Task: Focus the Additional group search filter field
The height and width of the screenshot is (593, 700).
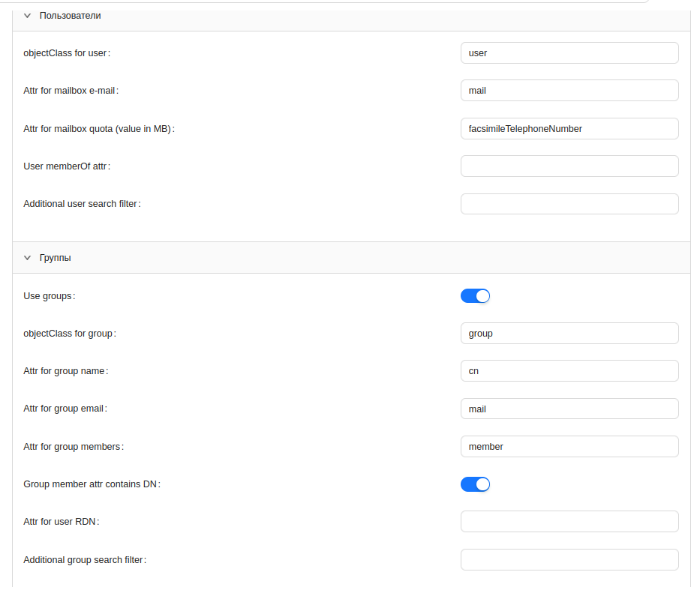Action: pos(569,560)
